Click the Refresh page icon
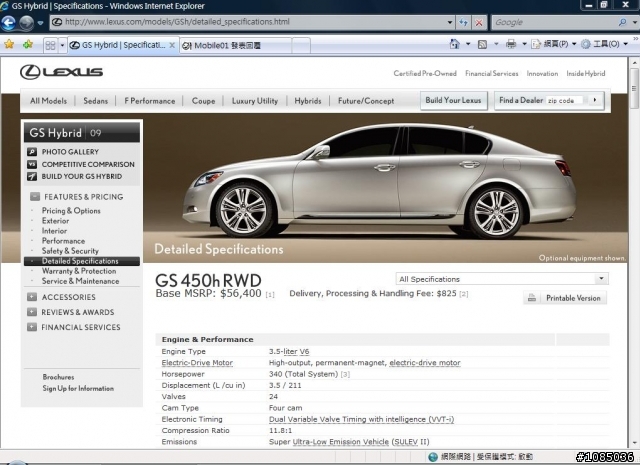This screenshot has height=465, width=640. pos(463,22)
